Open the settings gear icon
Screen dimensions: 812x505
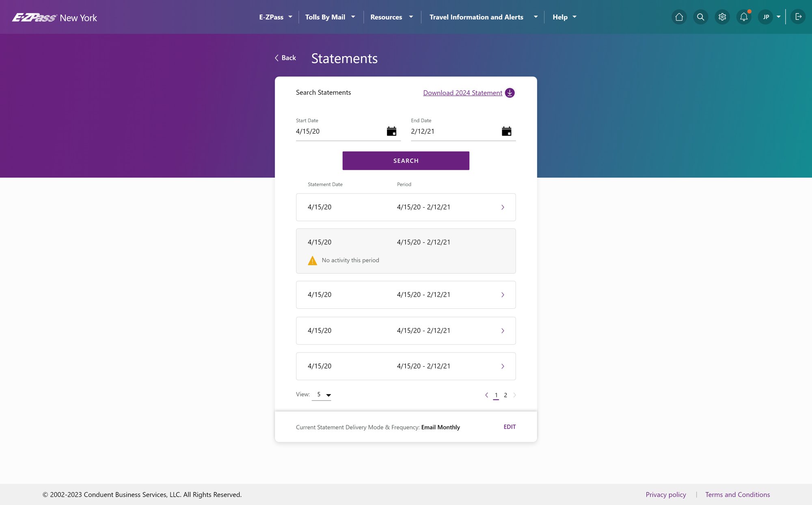[722, 17]
